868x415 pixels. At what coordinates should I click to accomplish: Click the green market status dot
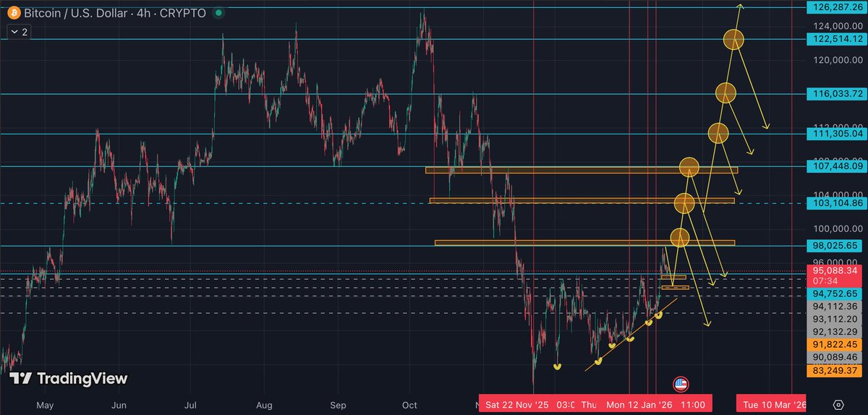click(x=219, y=13)
